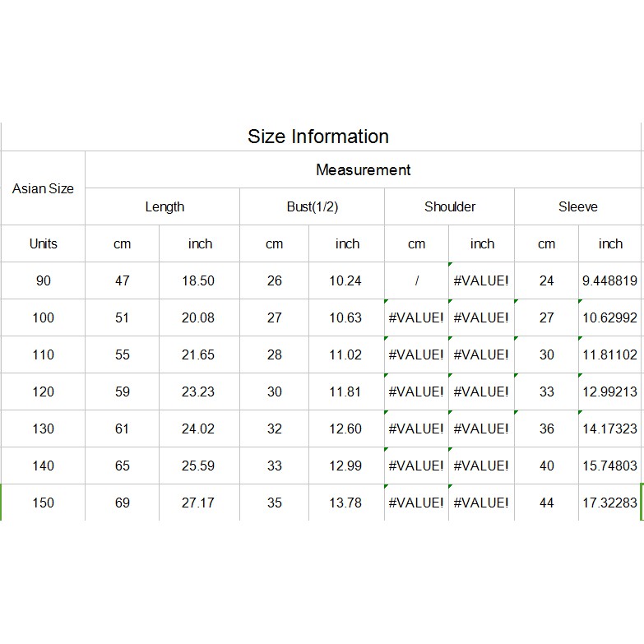Click the Length column header
This screenshot has width=644, height=644.
coord(163,206)
